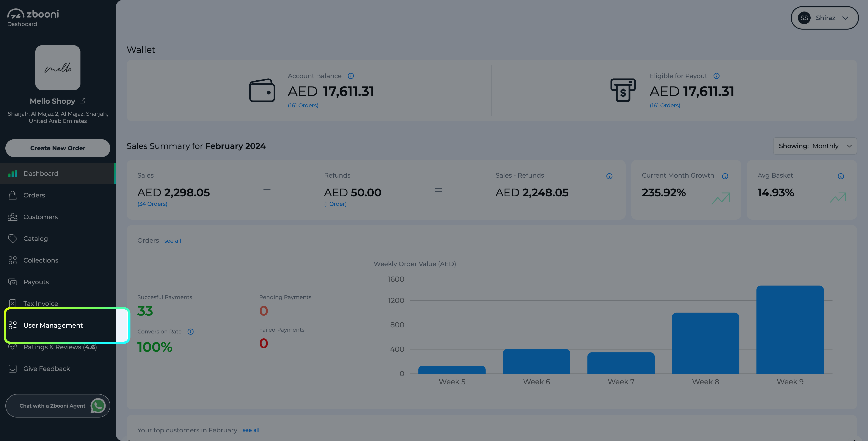Click the Week 6 bar in chart
The image size is (868, 441).
pos(536,361)
